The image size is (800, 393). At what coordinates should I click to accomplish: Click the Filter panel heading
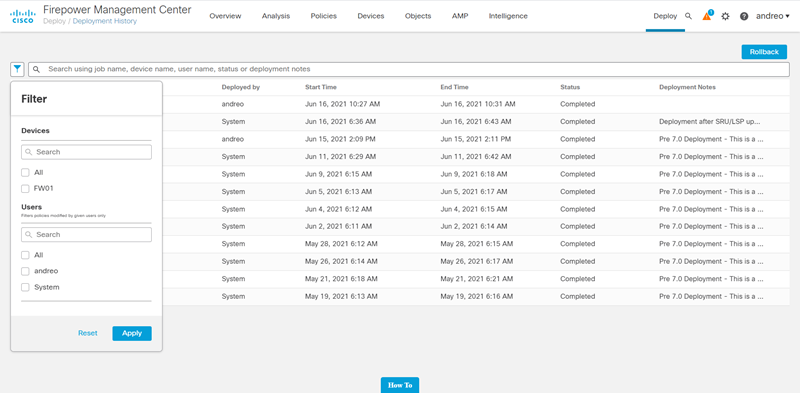click(34, 99)
